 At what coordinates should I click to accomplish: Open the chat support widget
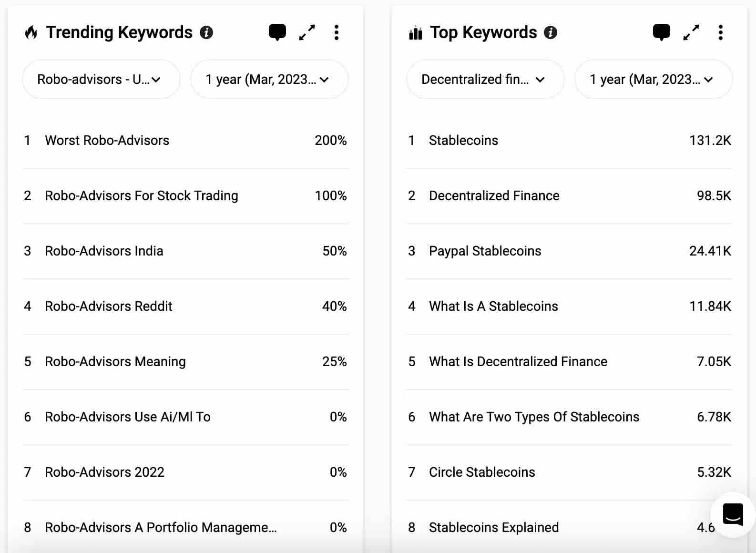click(733, 515)
